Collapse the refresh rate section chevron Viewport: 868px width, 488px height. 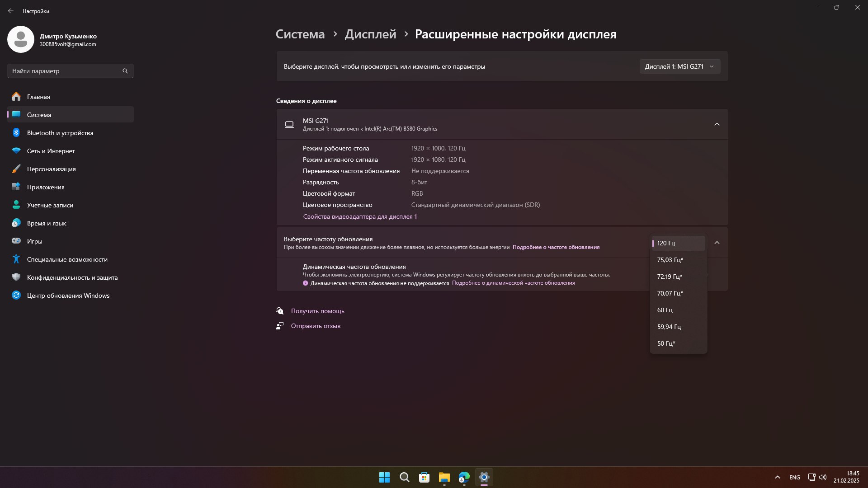pyautogui.click(x=717, y=243)
